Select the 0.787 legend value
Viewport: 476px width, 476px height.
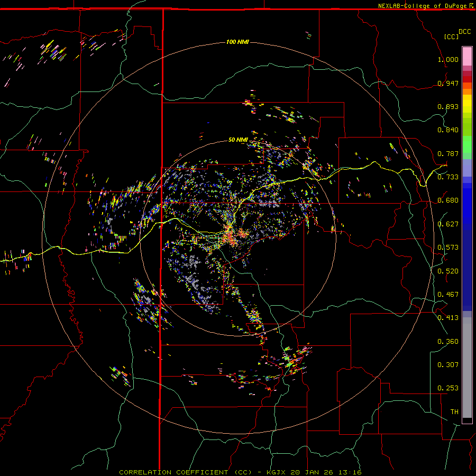tap(448, 153)
